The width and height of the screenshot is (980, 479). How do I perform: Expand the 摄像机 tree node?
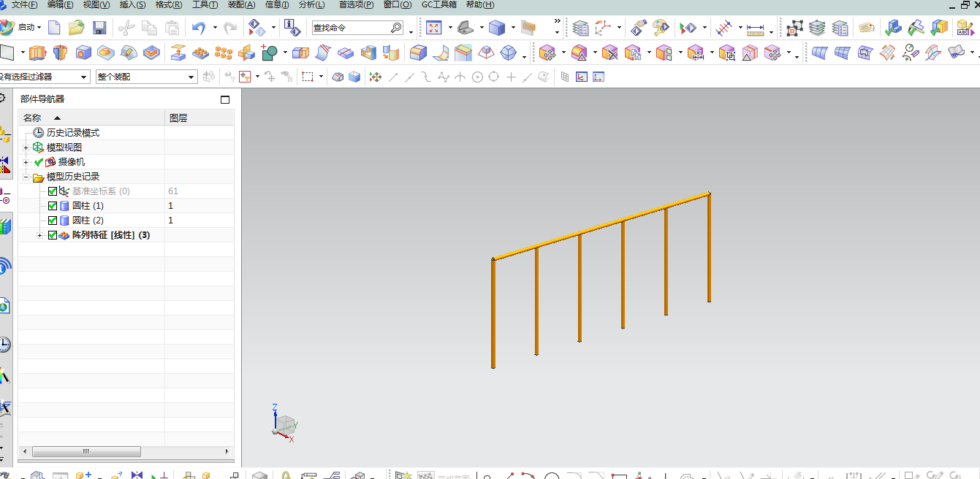coord(26,162)
